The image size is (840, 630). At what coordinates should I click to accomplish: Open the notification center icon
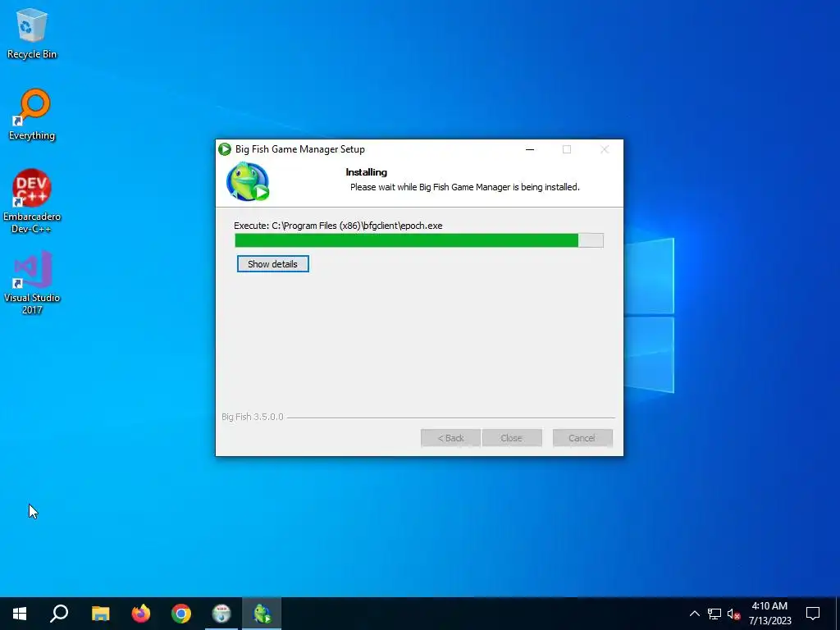[813, 614]
